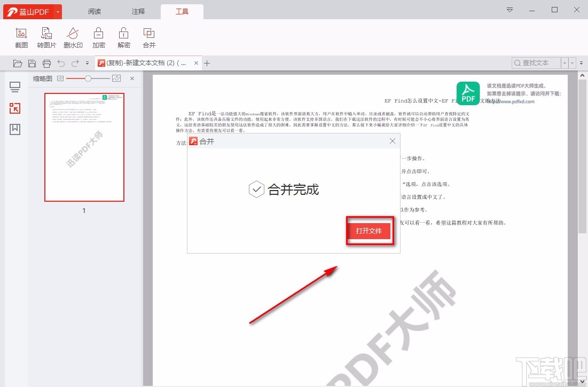
Task: Open the 注释 tab
Action: (x=138, y=12)
